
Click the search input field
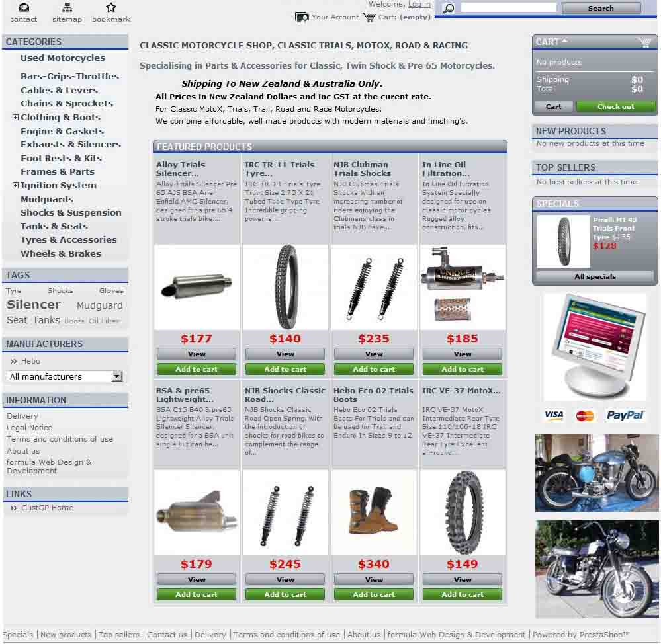508,7
